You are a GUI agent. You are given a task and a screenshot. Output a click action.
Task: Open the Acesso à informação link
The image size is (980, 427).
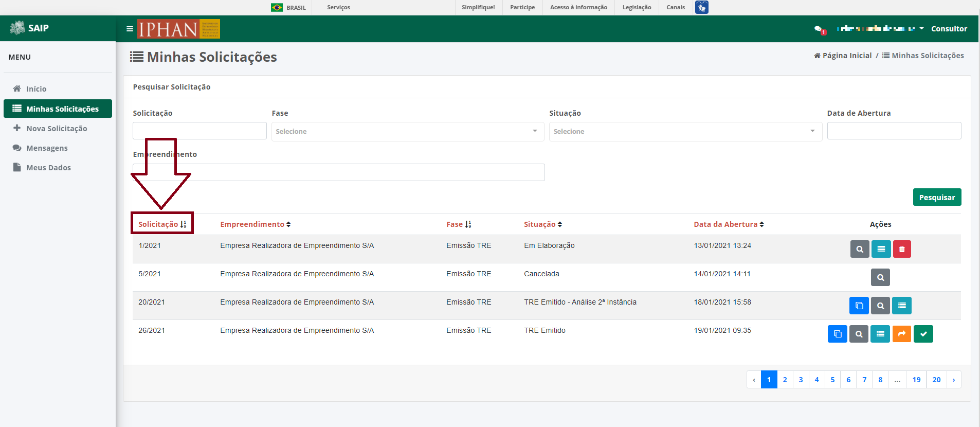(578, 7)
